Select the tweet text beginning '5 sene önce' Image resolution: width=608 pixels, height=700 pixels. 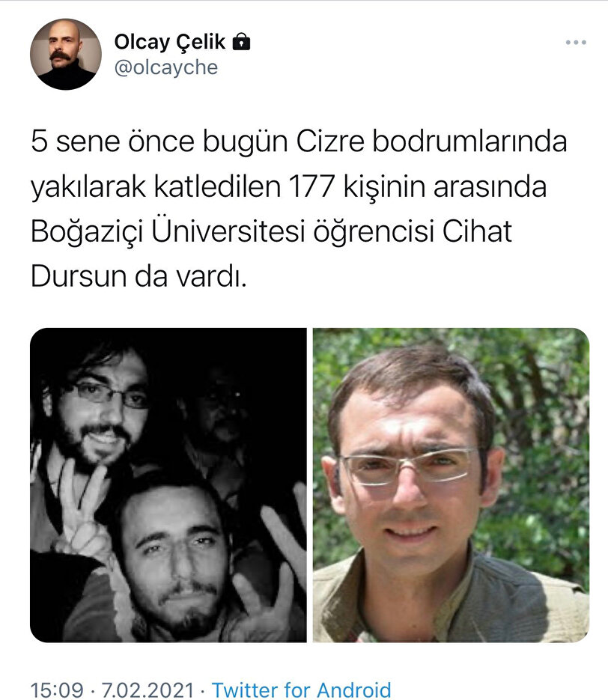click(299, 208)
